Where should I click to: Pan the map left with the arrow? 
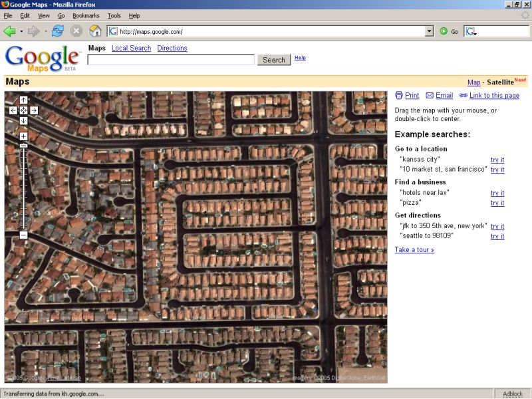point(13,110)
